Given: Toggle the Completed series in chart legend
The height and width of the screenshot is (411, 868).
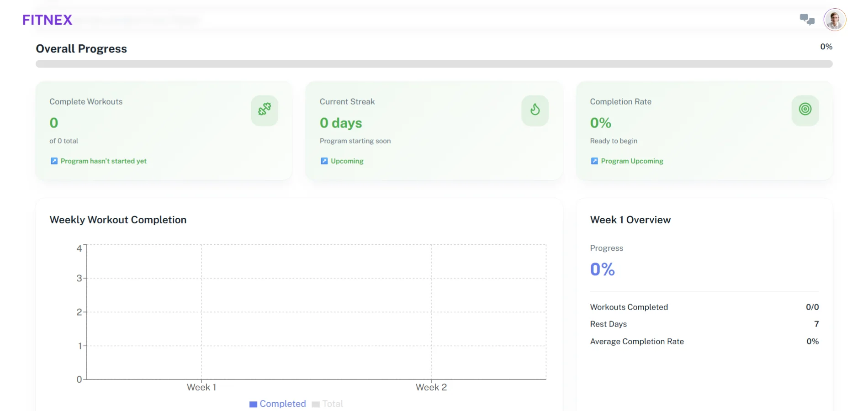Looking at the screenshot, I should click(x=278, y=404).
